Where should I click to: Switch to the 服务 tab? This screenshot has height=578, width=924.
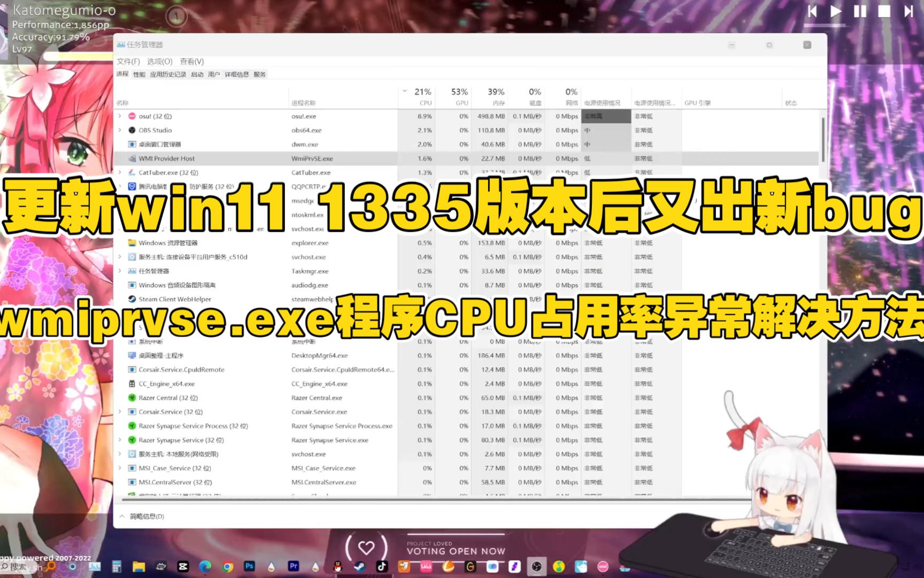260,74
